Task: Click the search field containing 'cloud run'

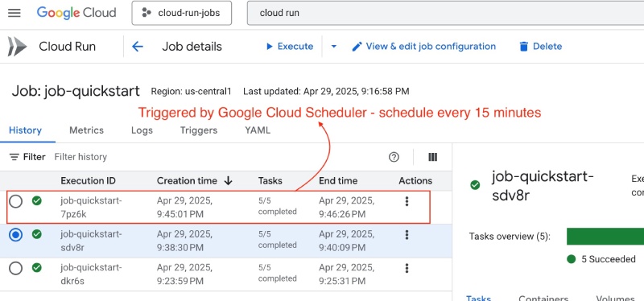Action: pos(445,13)
